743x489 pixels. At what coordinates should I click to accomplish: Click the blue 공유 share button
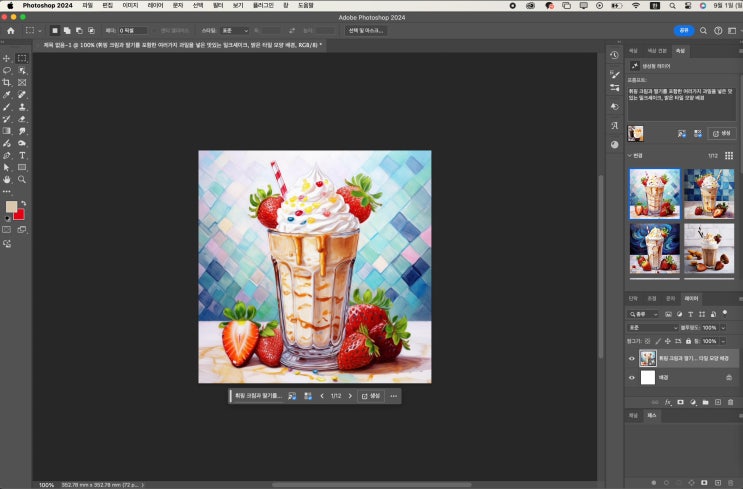pyautogui.click(x=684, y=31)
